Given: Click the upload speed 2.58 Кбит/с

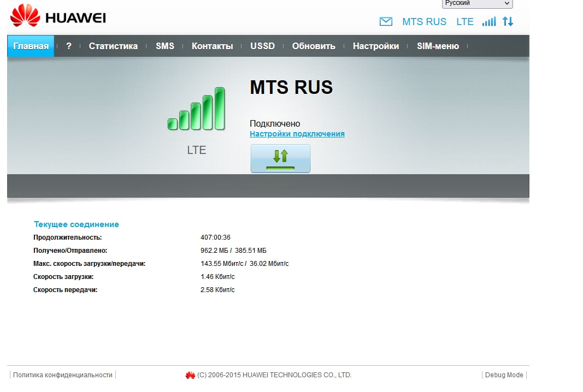Looking at the screenshot, I should 217,289.
